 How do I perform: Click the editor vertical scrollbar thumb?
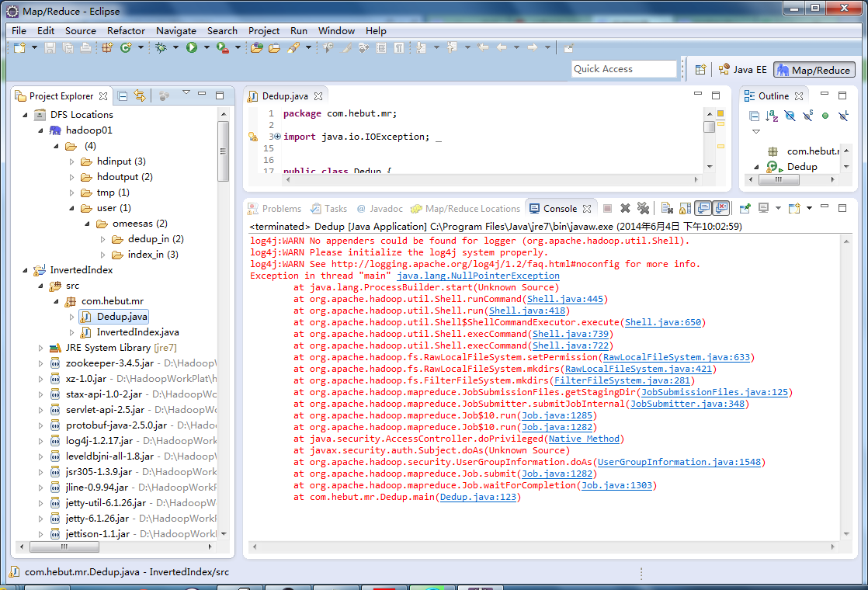(x=709, y=127)
